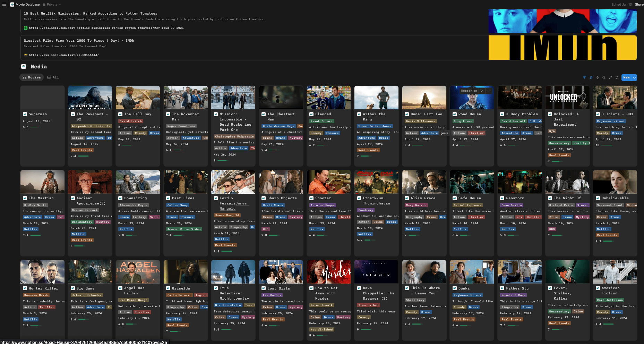Open the Mission: Impossible Dead Reckoning card title
This screenshot has width=644, height=344.
click(235, 122)
